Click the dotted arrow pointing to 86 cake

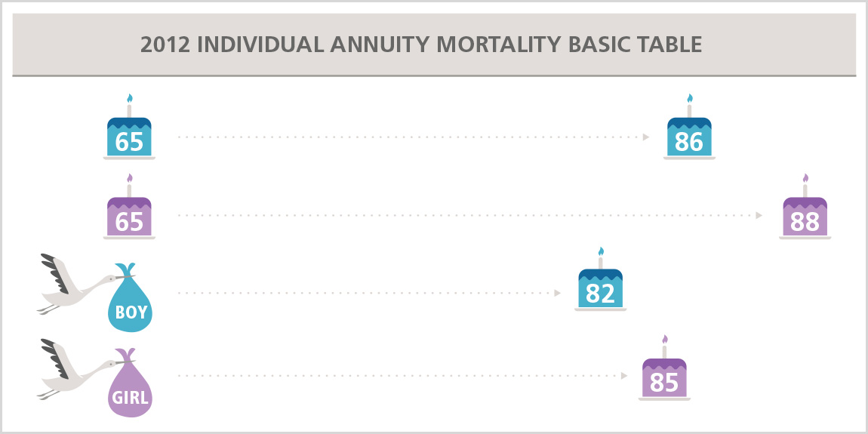click(412, 137)
